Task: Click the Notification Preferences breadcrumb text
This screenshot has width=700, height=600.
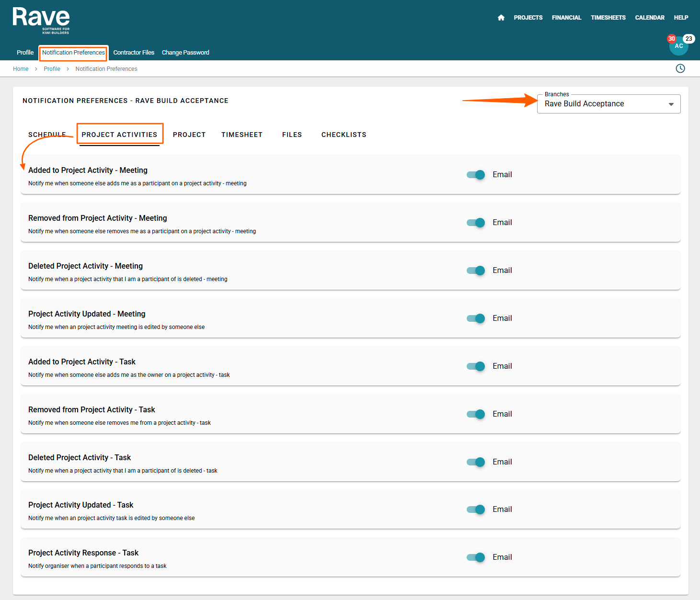Action: [x=106, y=69]
